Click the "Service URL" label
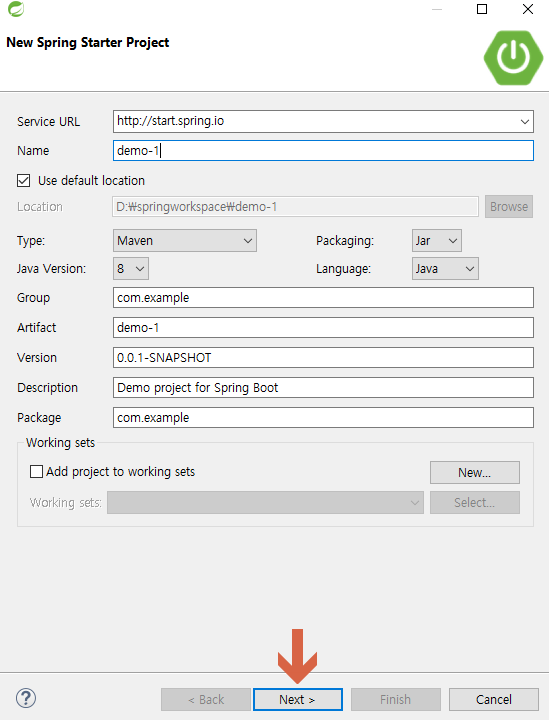Screen dimensions: 549x720 pyautogui.click(x=48, y=122)
